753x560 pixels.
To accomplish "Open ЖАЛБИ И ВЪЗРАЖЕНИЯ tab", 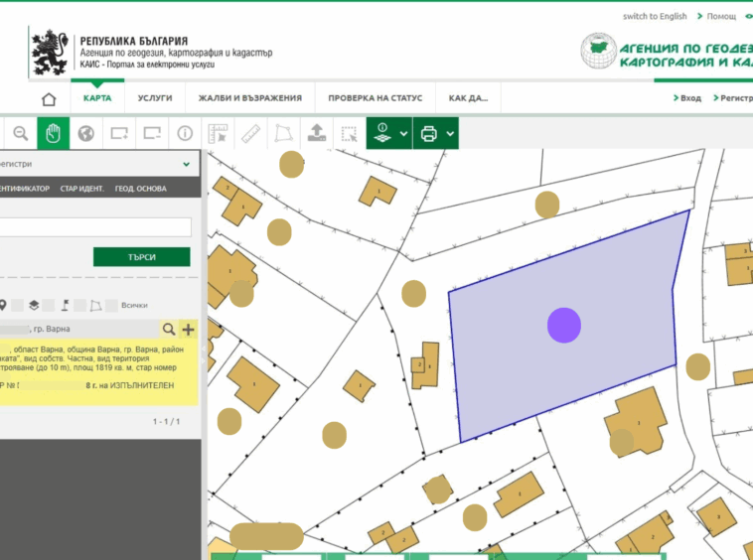I will [250, 98].
